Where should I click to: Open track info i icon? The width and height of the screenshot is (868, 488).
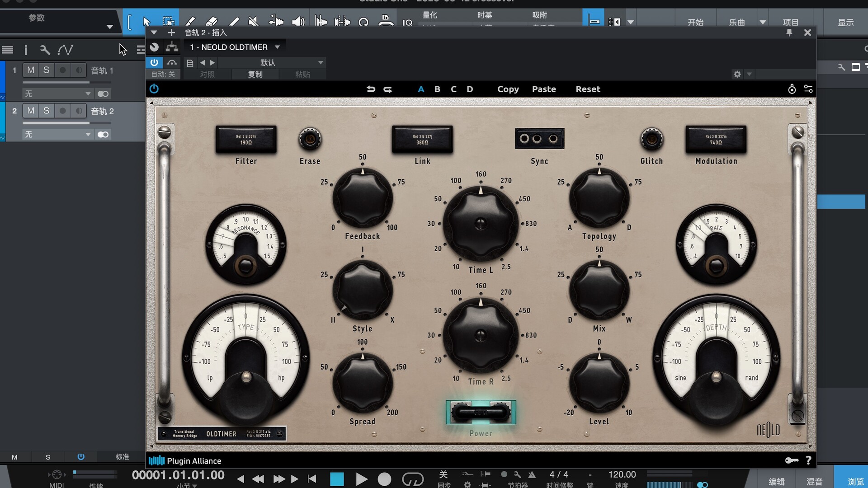pyautogui.click(x=26, y=49)
